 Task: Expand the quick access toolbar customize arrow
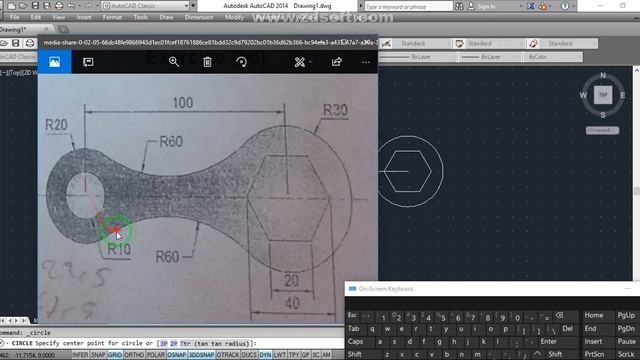193,6
